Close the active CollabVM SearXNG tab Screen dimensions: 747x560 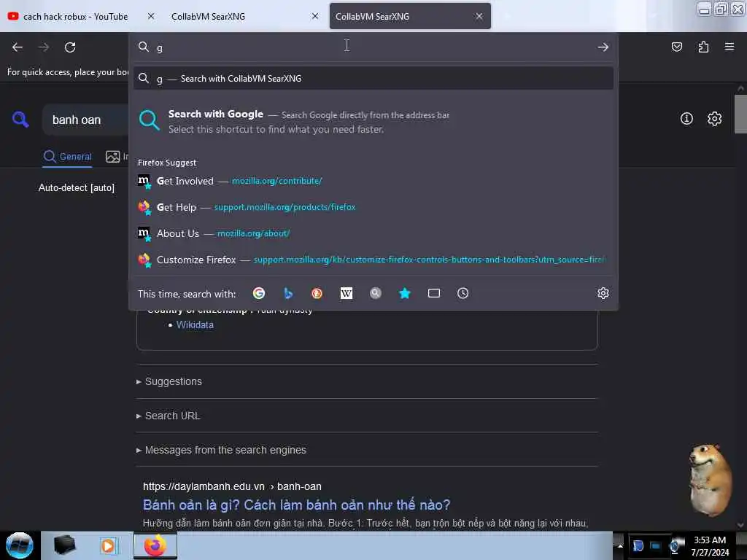coord(479,16)
